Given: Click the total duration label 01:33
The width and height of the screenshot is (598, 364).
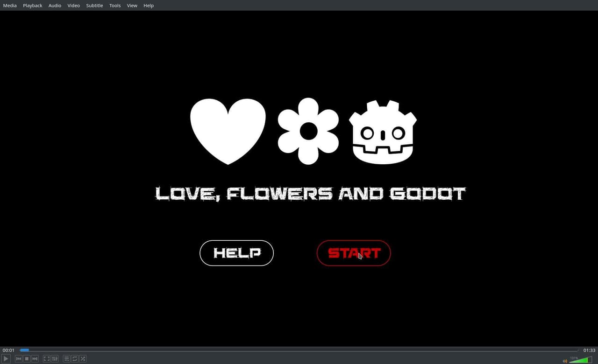Looking at the screenshot, I should click(x=589, y=350).
